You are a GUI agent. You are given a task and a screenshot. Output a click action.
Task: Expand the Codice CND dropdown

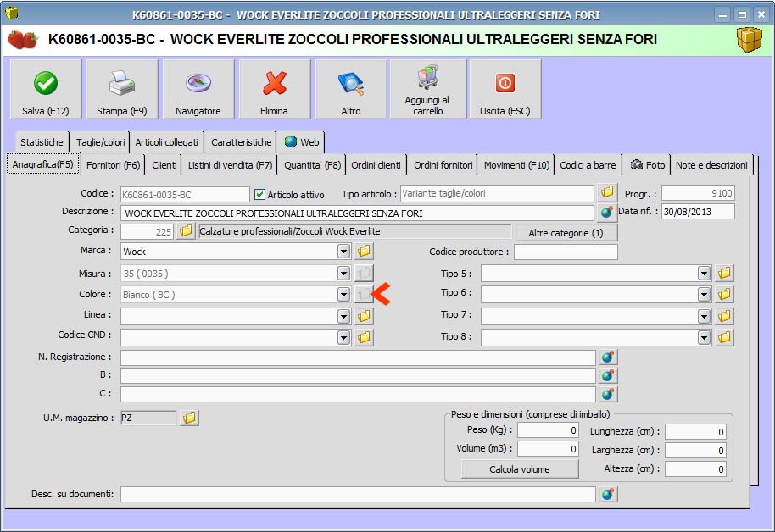(x=343, y=338)
